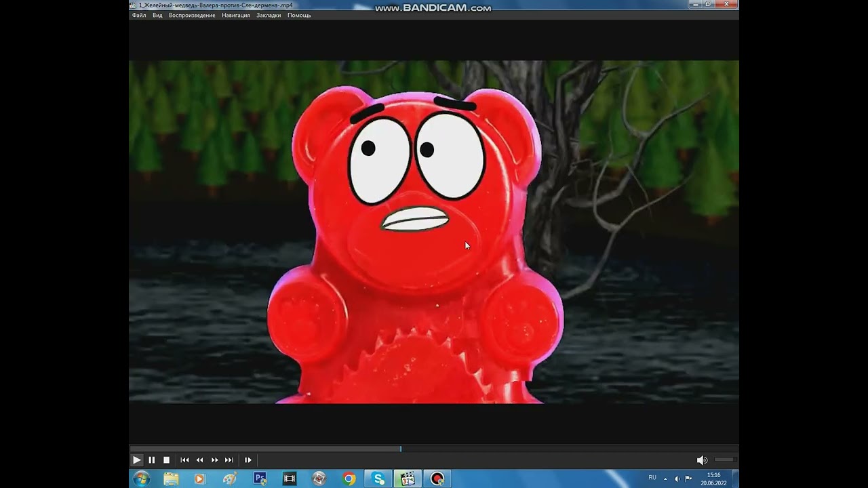This screenshot has width=868, height=488.
Task: Adjust the player volume slider
Action: coord(724,460)
